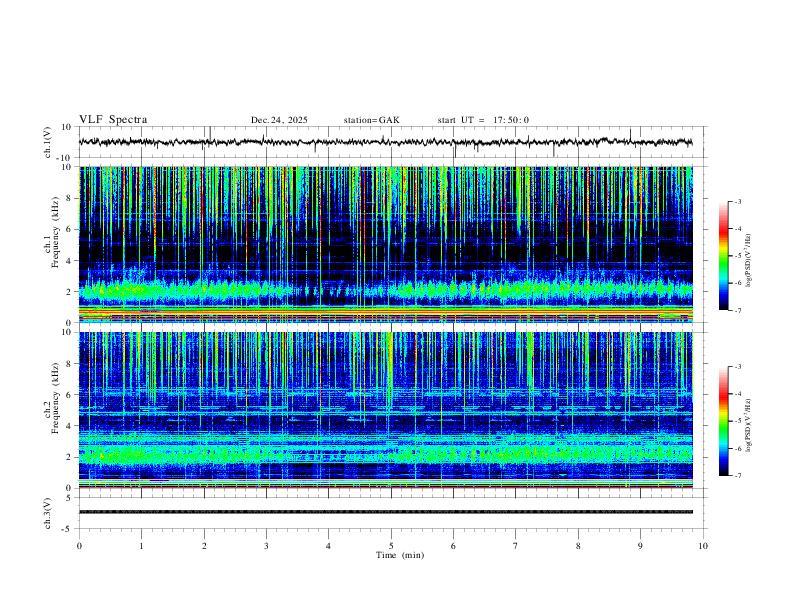Viewport: 792px width, 612px height.
Task: Click time axis tick label "5"
Action: pos(391,546)
